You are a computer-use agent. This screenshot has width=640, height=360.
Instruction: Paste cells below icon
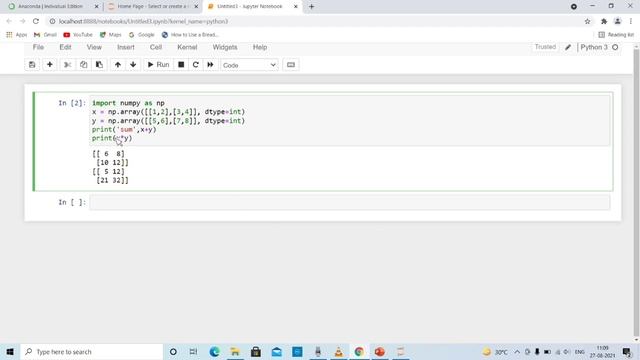(99, 65)
